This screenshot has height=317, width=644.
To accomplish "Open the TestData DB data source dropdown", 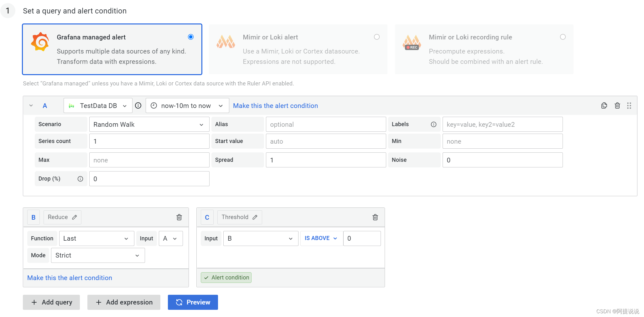I will tap(98, 106).
